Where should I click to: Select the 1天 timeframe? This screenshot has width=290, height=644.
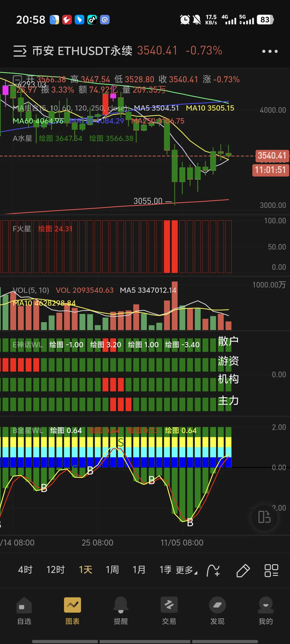[x=86, y=570]
